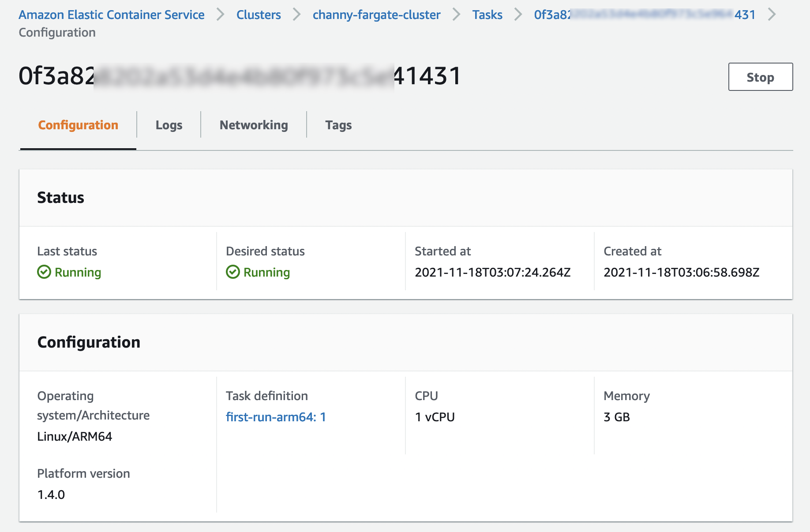Click the Started at label

coord(443,251)
